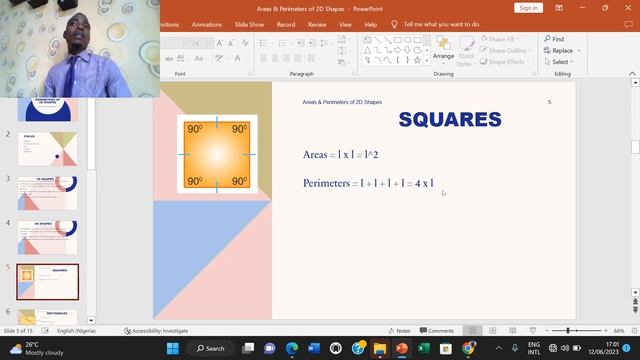Viewport: 640px width, 360px height.
Task: Switch to Slide Sorter view
Action: point(493,331)
